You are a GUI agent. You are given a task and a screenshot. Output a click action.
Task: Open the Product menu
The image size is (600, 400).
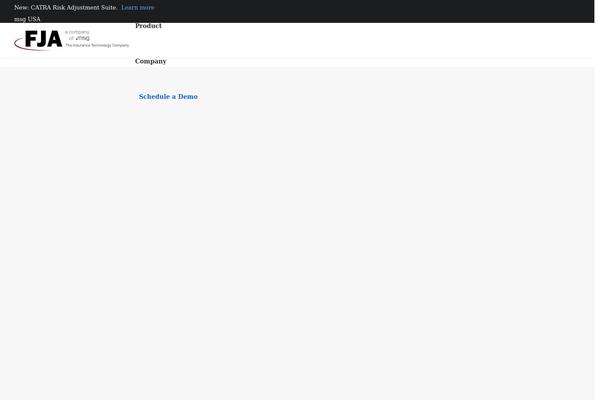(148, 26)
